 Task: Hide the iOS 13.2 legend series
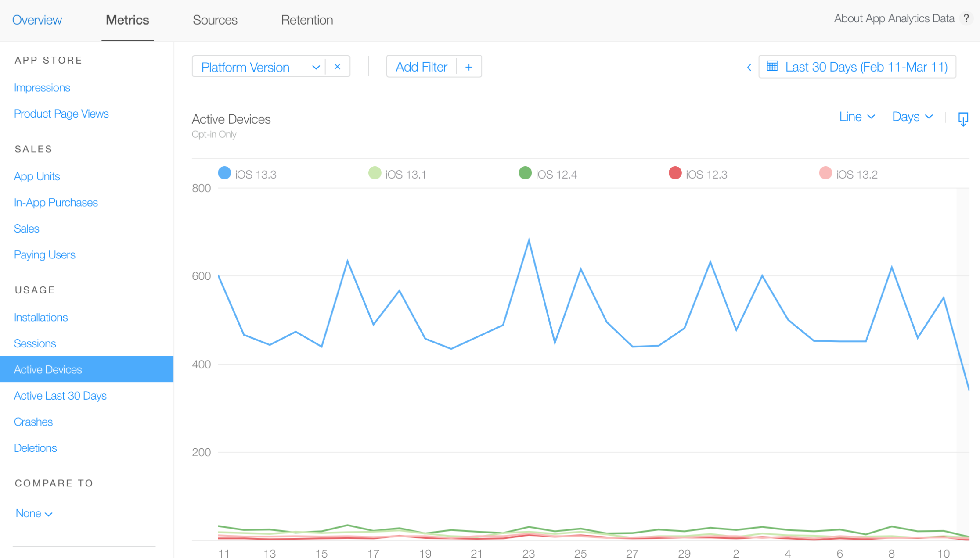825,173
